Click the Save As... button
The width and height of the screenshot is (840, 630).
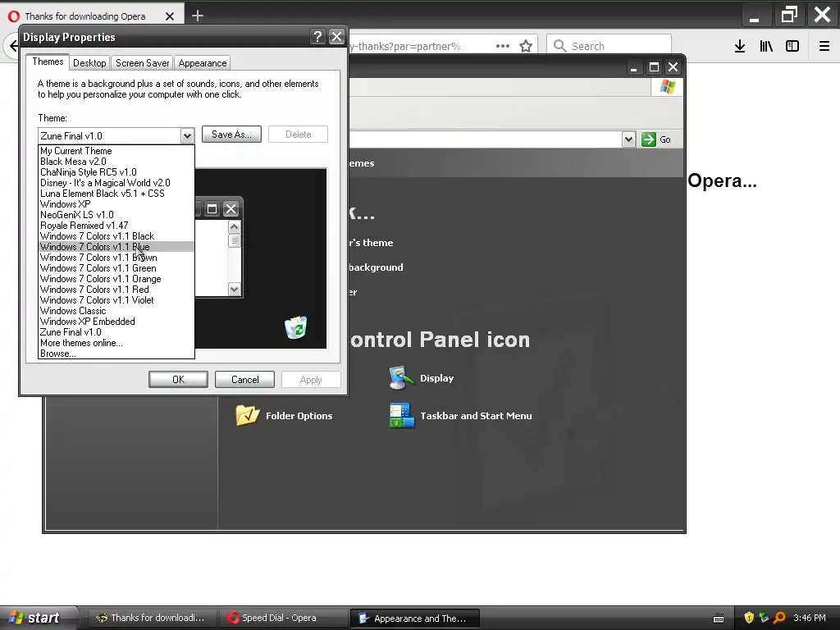[x=231, y=135]
